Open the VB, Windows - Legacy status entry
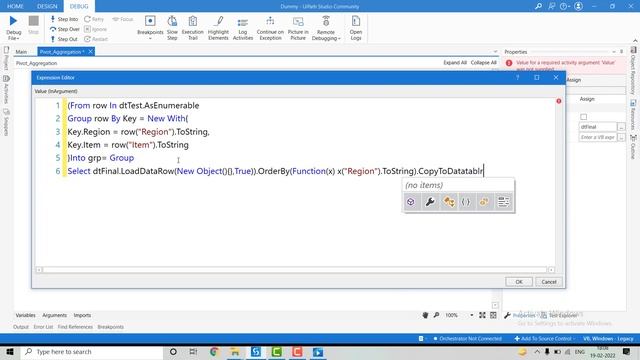 click(x=608, y=339)
